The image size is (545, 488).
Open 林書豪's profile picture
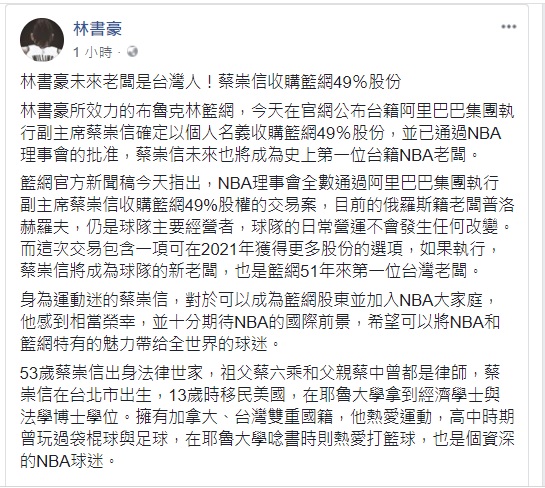(x=42, y=39)
